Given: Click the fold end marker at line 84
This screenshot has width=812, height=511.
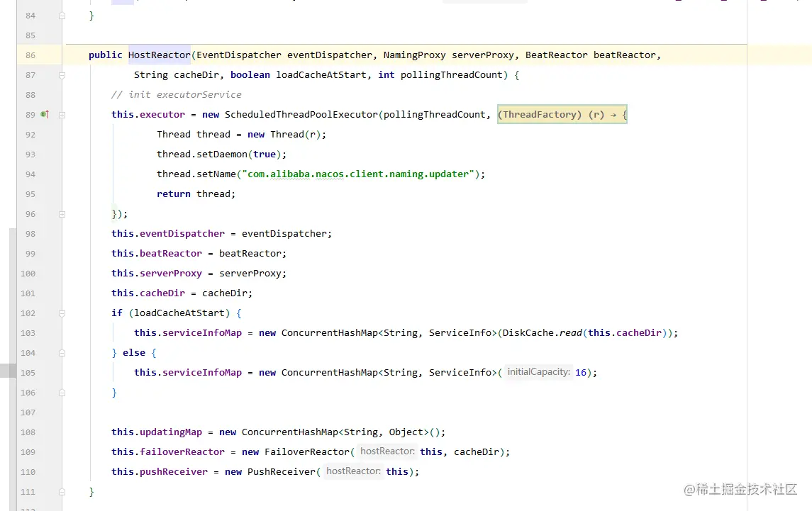Looking at the screenshot, I should click(x=62, y=16).
